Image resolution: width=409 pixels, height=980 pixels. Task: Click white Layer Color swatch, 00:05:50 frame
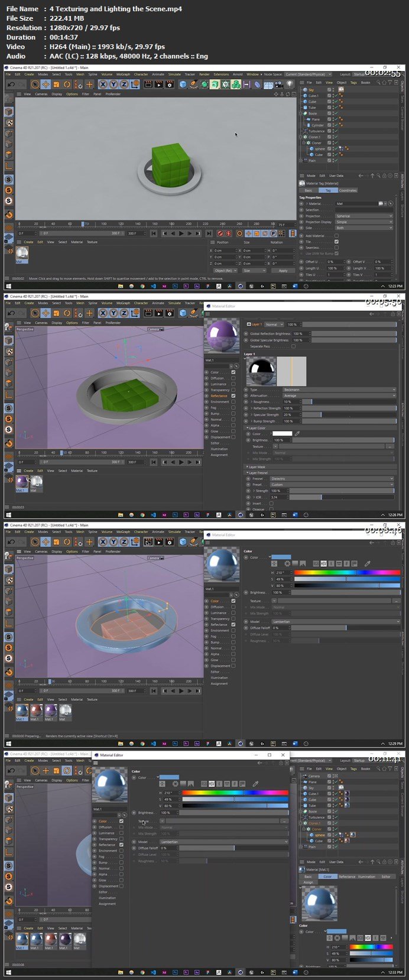coord(282,433)
